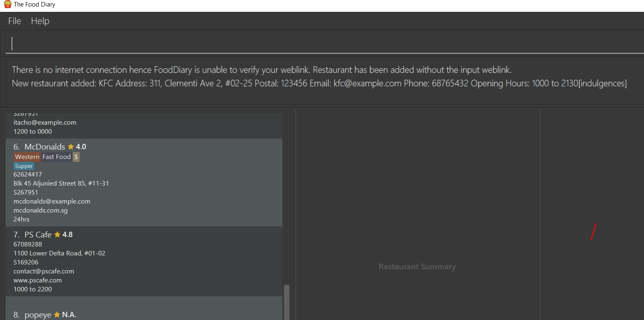Open the www.pscafe.com weblink
Screen dimensions: 644x320
(x=38, y=280)
